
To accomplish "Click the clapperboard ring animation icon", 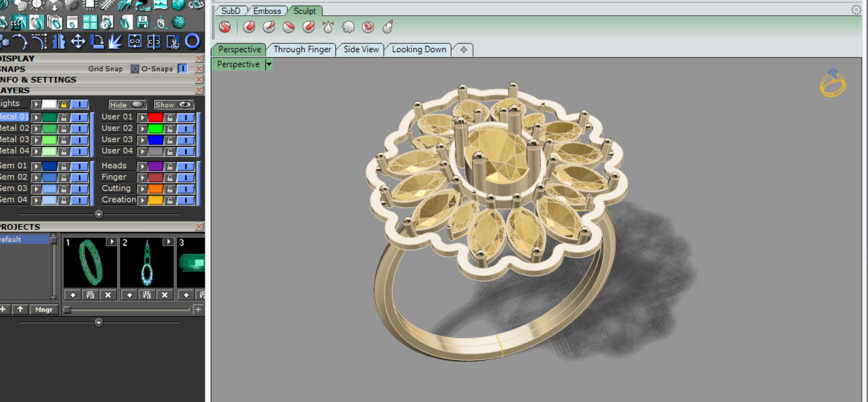I will pyautogui.click(x=20, y=22).
